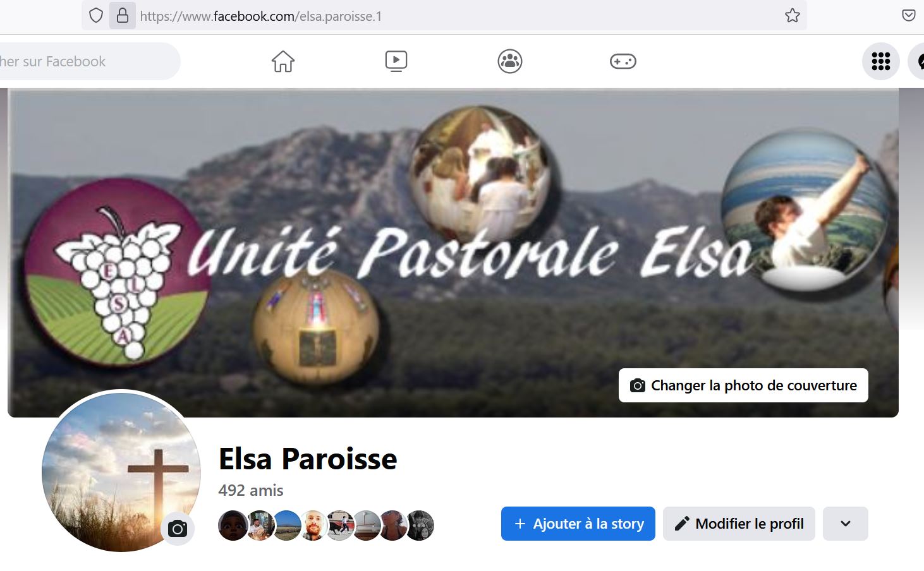
Task: Open the nine-dot Facebook menu icon
Action: point(881,61)
